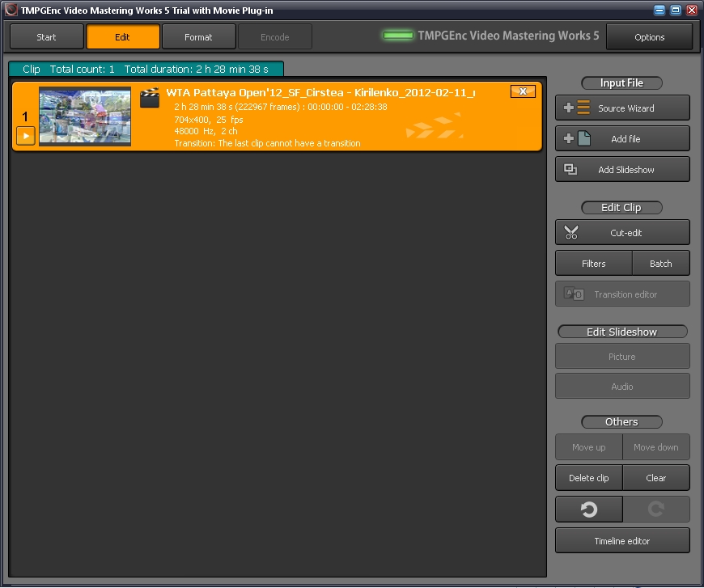Open the Options menu
Image resolution: width=704 pixels, height=588 pixels.
tap(649, 37)
